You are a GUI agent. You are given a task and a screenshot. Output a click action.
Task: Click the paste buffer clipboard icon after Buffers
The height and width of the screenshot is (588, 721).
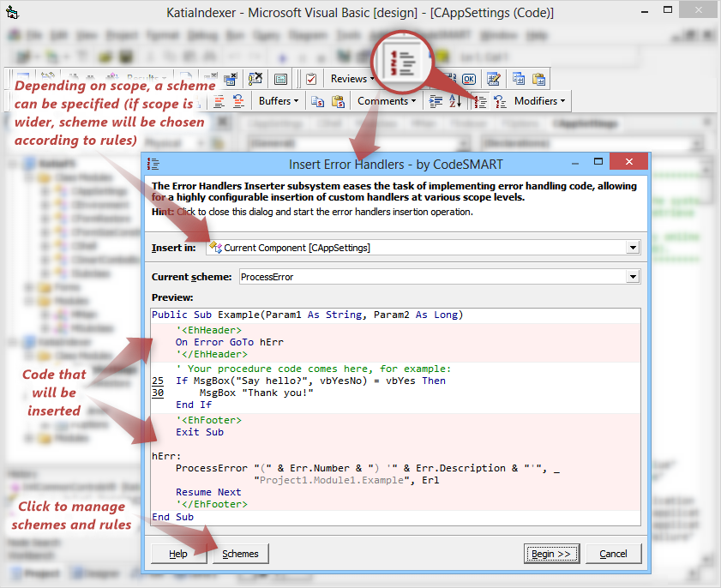point(339,101)
